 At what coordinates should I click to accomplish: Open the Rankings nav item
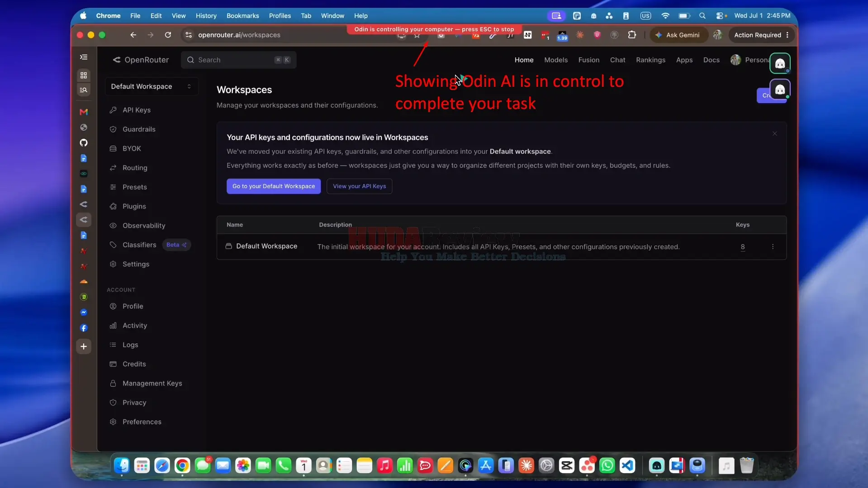650,60
